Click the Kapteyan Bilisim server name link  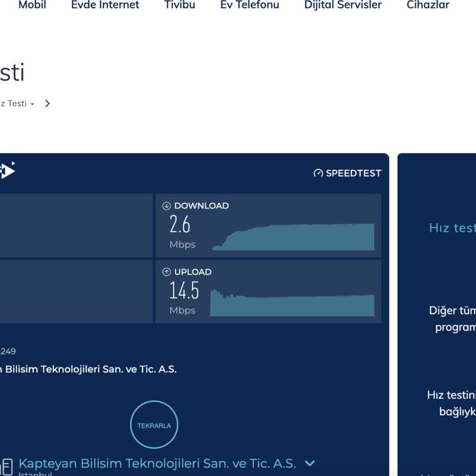click(157, 463)
